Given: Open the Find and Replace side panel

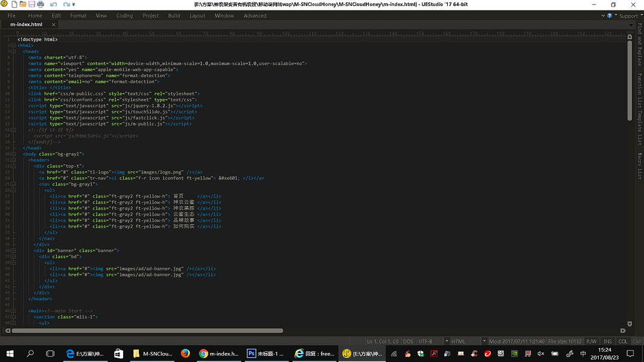Looking at the screenshot, I should (x=640, y=45).
